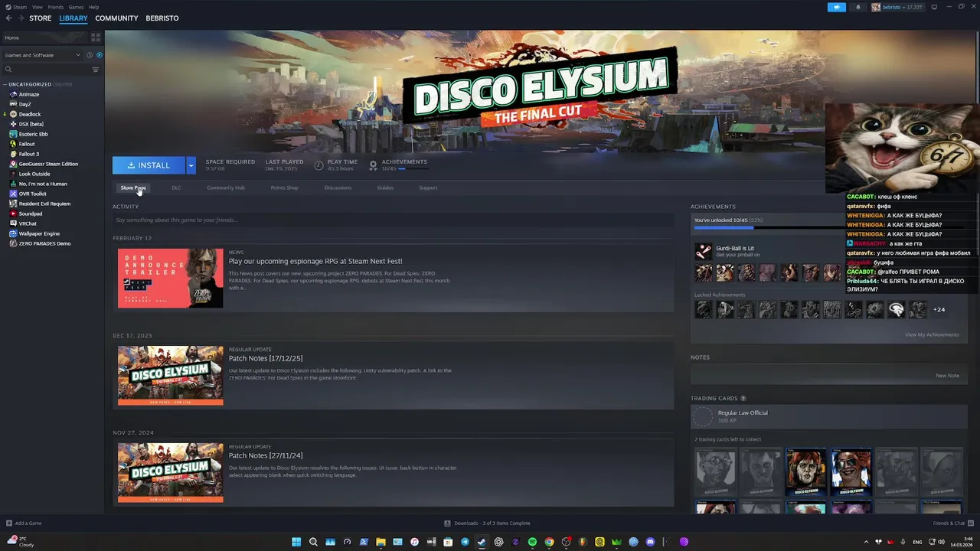Click the Install button
This screenshot has width=980, height=551.
click(x=149, y=165)
